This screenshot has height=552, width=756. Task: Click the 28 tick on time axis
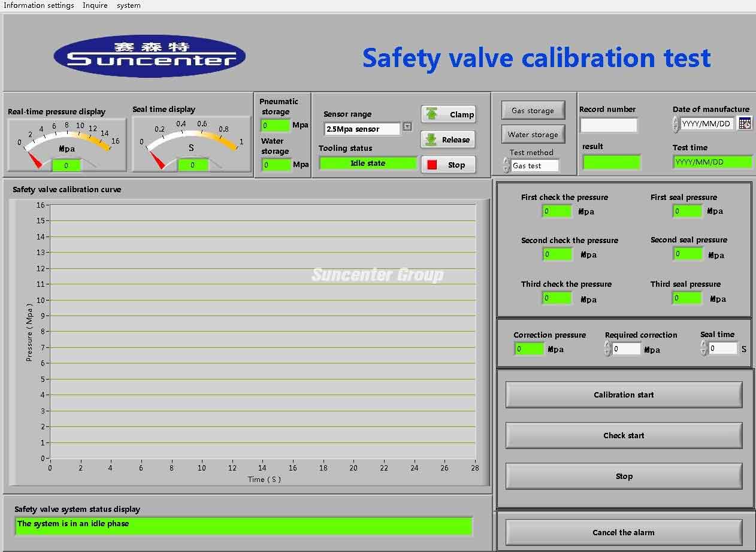click(475, 468)
